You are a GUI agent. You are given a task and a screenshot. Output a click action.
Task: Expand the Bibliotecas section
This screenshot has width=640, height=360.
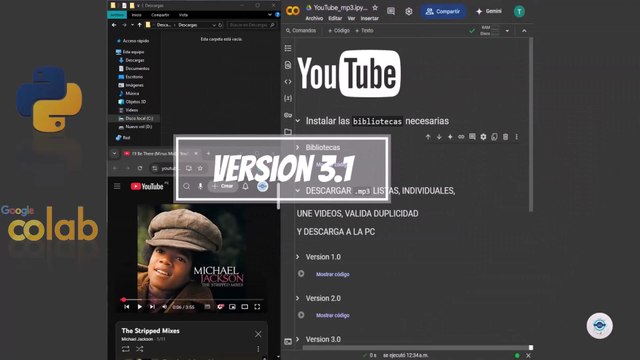(298, 147)
